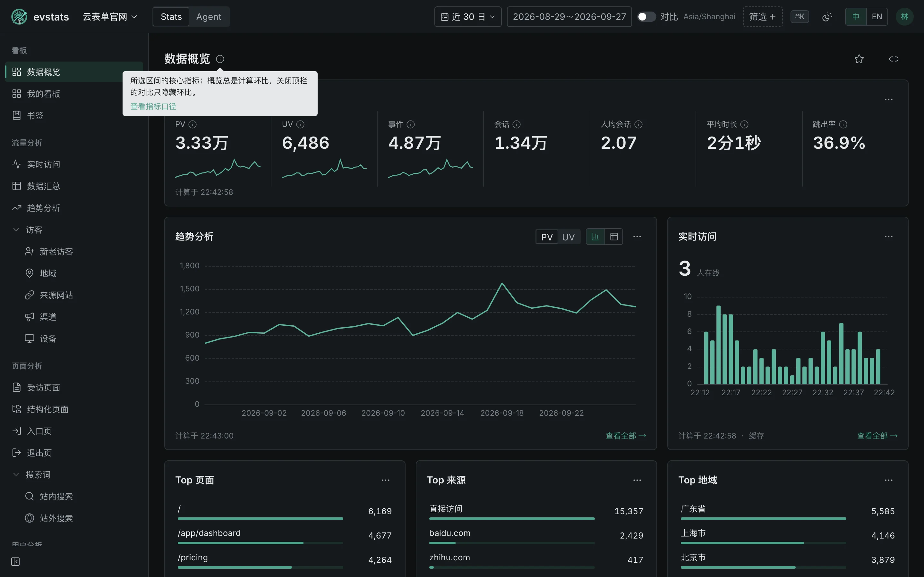Open info icon next to 跳出率
This screenshot has width=924, height=577.
(843, 124)
